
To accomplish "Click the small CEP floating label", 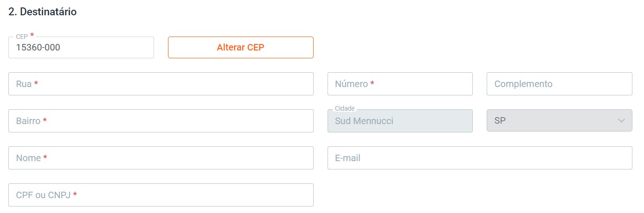I will click(x=22, y=37).
